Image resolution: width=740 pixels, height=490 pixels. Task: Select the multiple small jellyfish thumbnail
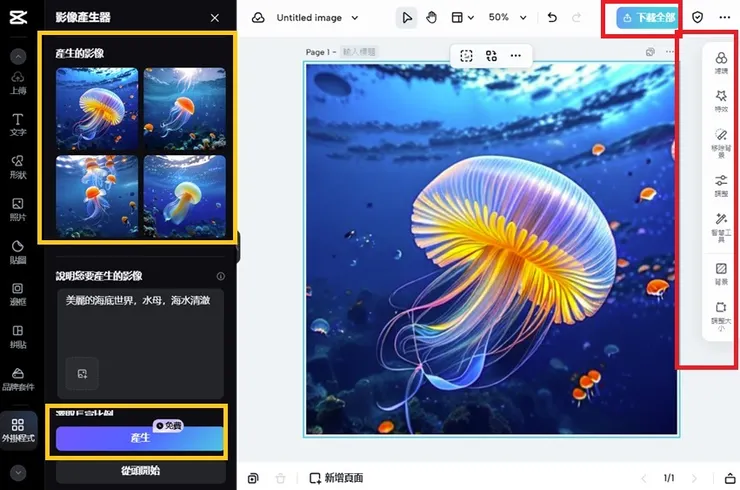pos(97,196)
